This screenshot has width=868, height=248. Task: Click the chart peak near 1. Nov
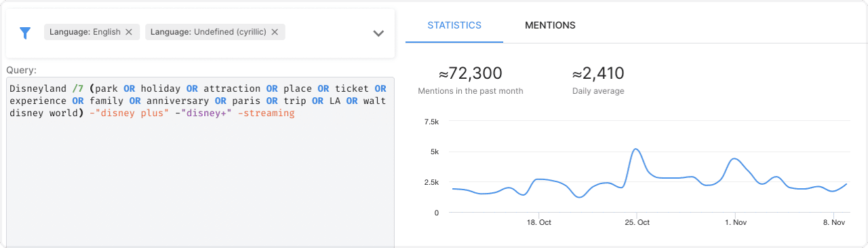pyautogui.click(x=734, y=159)
